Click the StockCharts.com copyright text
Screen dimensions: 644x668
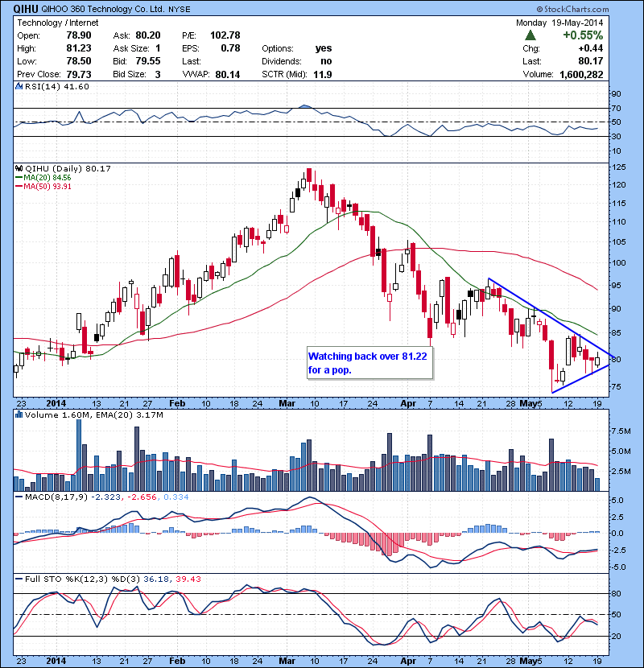[x=572, y=9]
